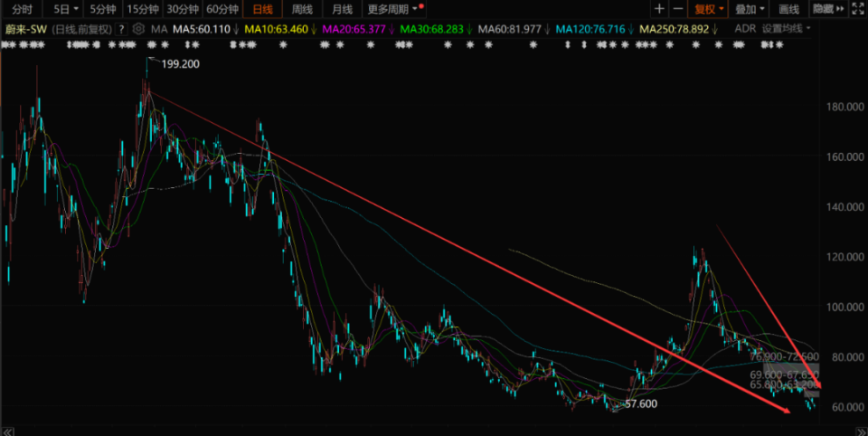Viewport: 868px width, 436px height.
Task: Switch to the 周线 weekly tab
Action: click(x=302, y=9)
